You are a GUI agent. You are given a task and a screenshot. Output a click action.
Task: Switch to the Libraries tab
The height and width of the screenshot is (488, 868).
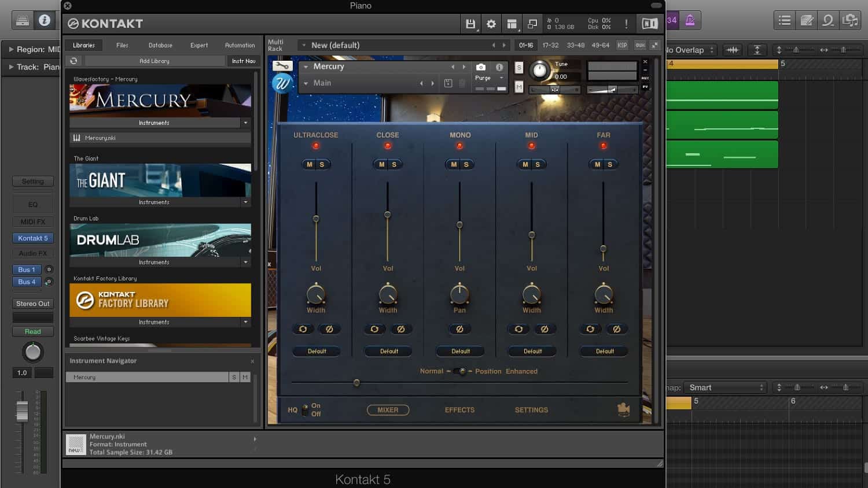pyautogui.click(x=84, y=45)
